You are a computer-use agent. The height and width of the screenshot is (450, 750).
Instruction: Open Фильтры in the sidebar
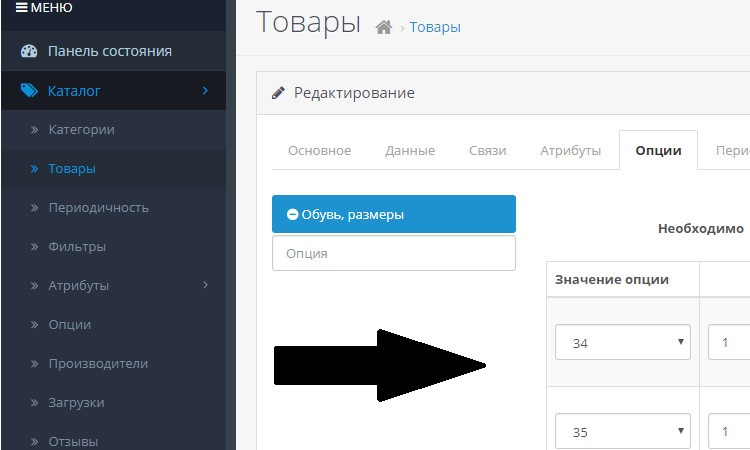[113, 247]
